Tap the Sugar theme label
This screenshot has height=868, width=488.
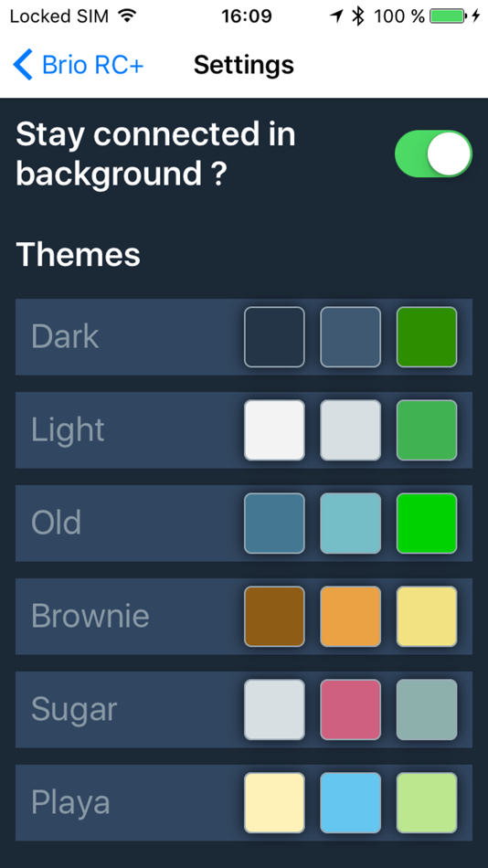[74, 709]
